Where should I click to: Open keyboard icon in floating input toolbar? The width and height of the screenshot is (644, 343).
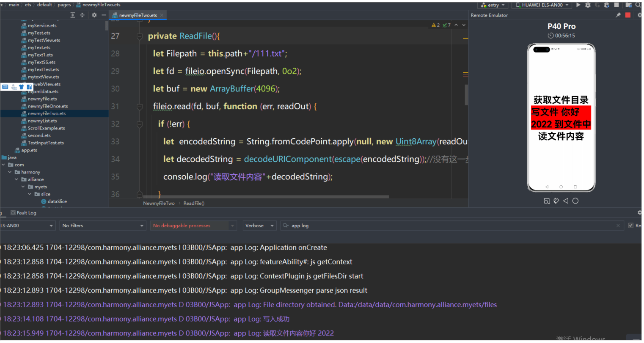coord(5,87)
